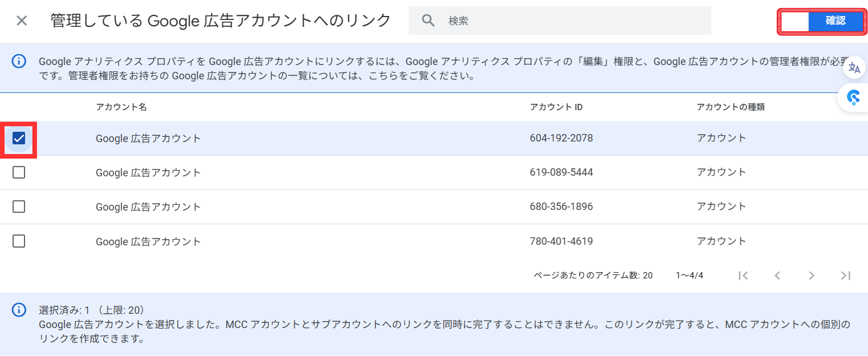Viewport: 868px width, 356px height.
Task: Go to first page of results
Action: pyautogui.click(x=743, y=276)
